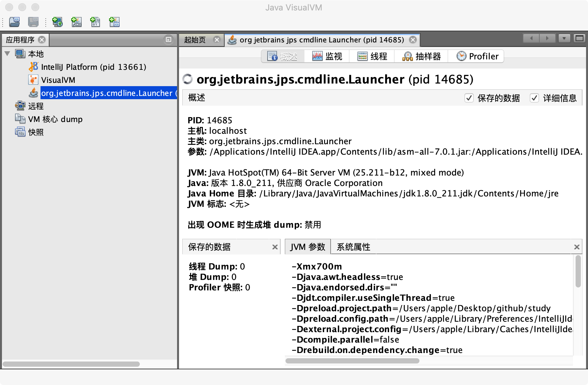This screenshot has width=588, height=385.
Task: Select the 快照 tree node
Action: (36, 132)
